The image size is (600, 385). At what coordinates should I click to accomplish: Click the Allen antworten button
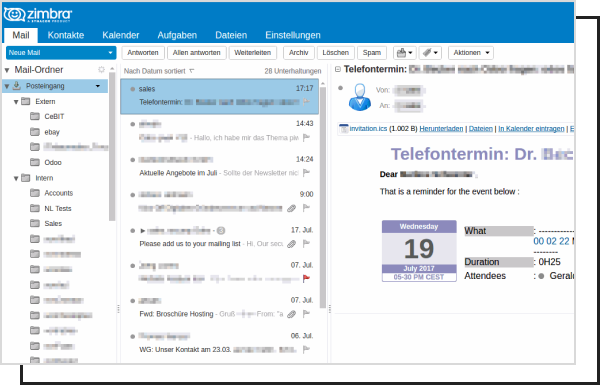pos(197,53)
